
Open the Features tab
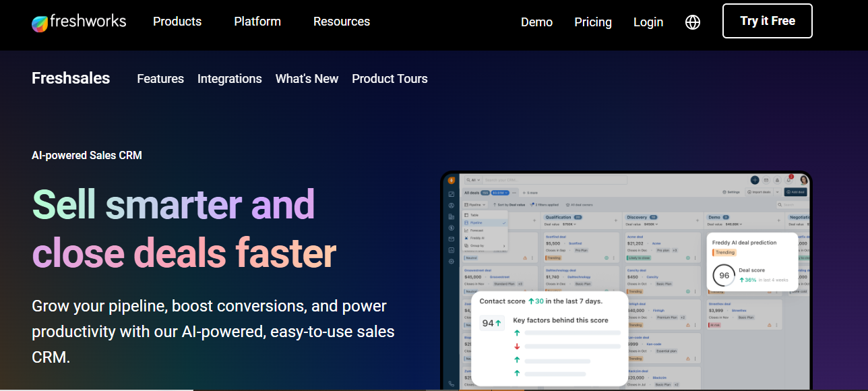click(x=160, y=79)
